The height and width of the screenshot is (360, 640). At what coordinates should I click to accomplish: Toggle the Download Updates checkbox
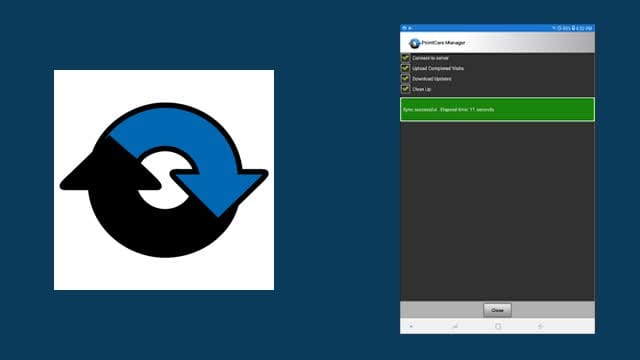point(405,78)
